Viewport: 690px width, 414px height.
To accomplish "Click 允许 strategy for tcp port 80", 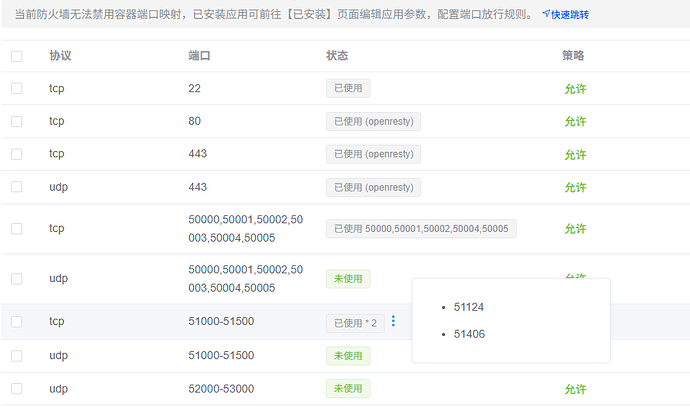I will (575, 122).
